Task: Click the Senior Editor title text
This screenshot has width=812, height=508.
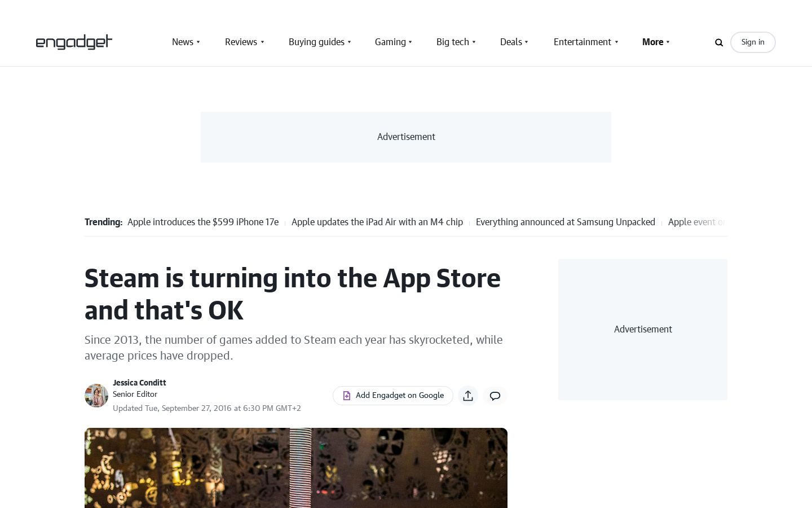Action: tap(135, 394)
